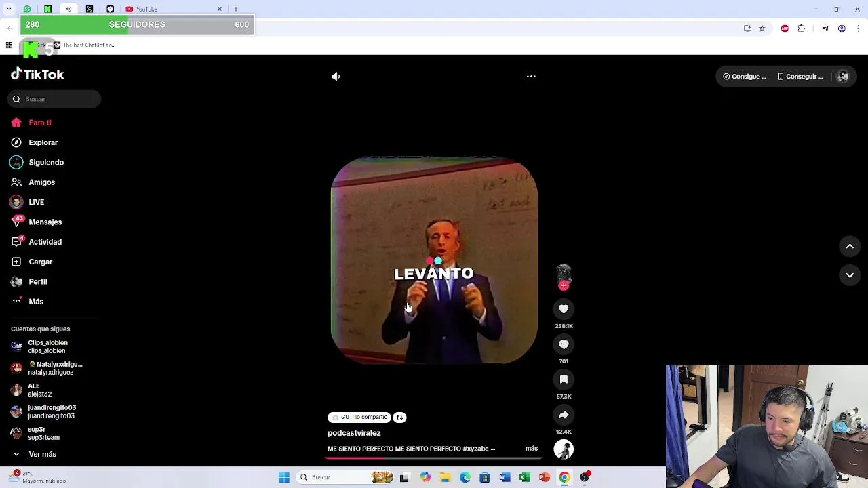Click GUTI lo compartió tag
Image resolution: width=868 pixels, height=488 pixels.
359,418
